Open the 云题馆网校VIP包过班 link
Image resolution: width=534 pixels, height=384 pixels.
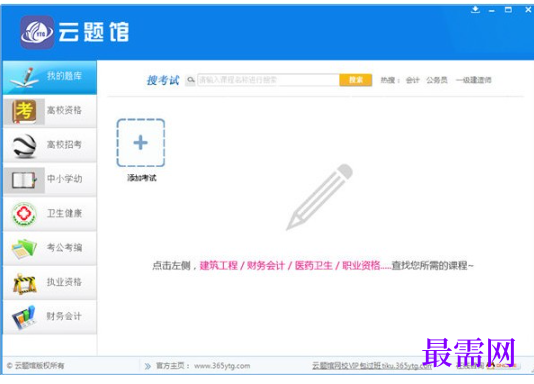[x=372, y=366]
